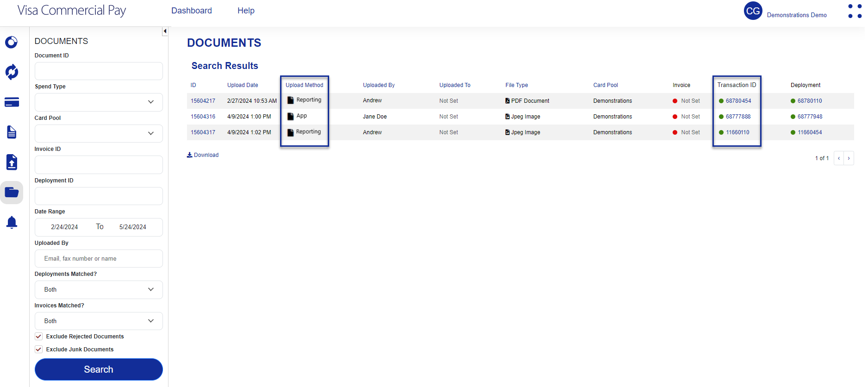Image resolution: width=868 pixels, height=387 pixels.
Task: Open the notifications bell icon
Action: 12,223
